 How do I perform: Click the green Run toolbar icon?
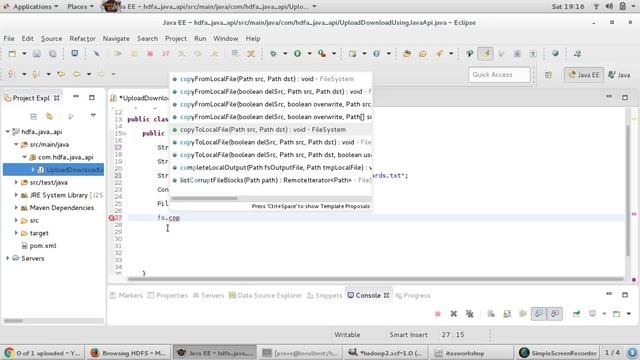click(x=298, y=53)
